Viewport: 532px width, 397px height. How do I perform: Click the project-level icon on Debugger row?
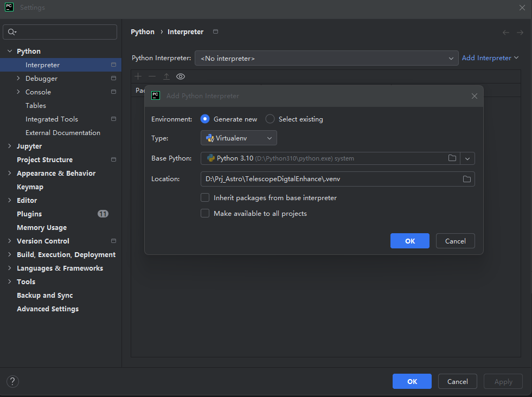[114, 78]
